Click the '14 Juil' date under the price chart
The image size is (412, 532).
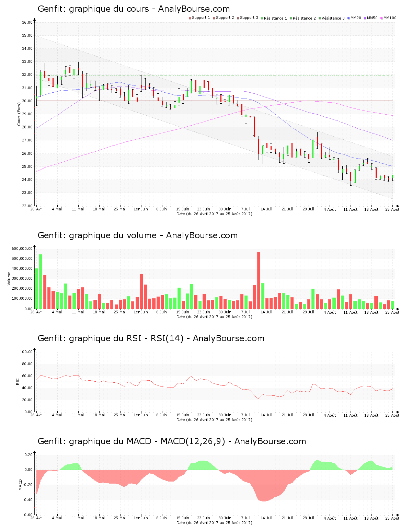click(266, 209)
